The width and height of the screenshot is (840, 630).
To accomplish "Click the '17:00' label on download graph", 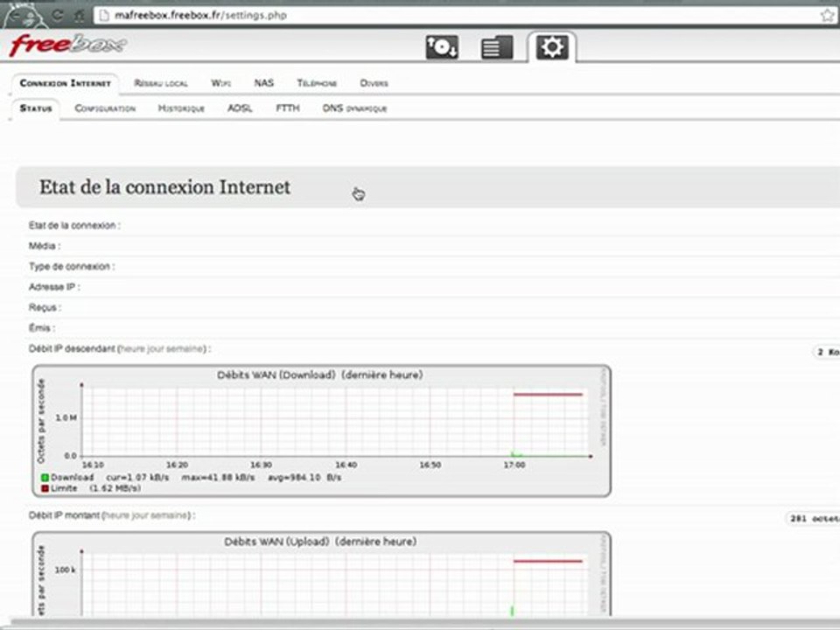I will 514,465.
